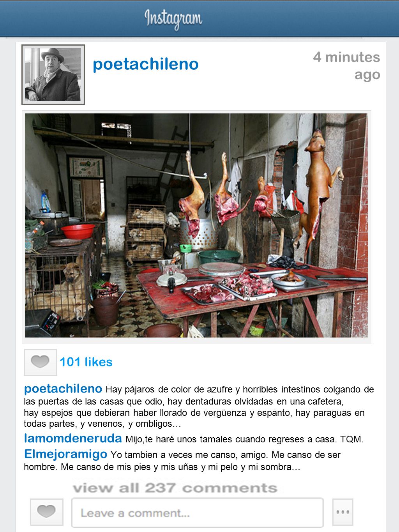The height and width of the screenshot is (532, 399).
Task: Visit Elmejoramigo commenter profile
Action: click(65, 454)
